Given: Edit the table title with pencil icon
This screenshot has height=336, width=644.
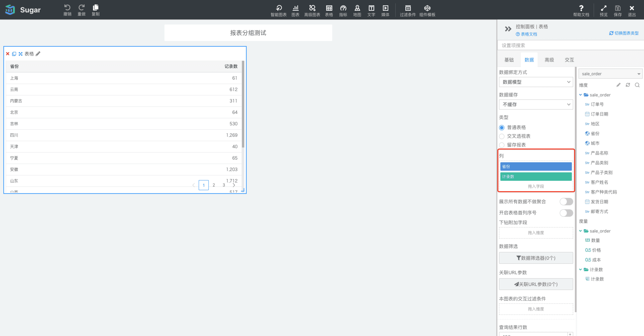Looking at the screenshot, I should click(38, 54).
